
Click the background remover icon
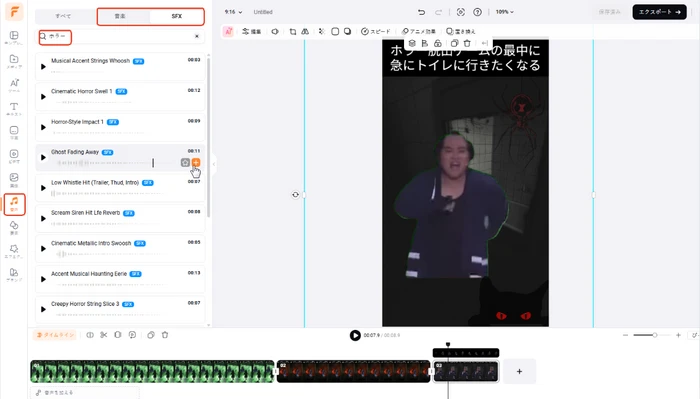pyautogui.click(x=322, y=31)
